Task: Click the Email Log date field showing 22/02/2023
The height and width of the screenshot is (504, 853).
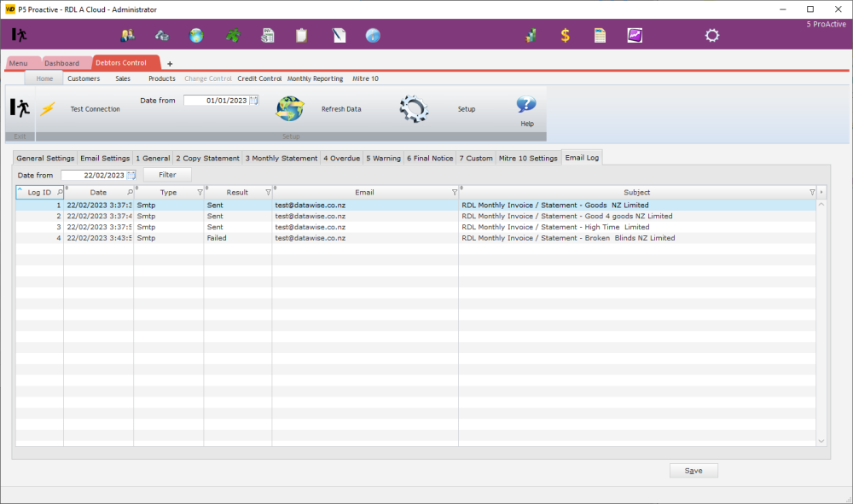Action: [98, 175]
